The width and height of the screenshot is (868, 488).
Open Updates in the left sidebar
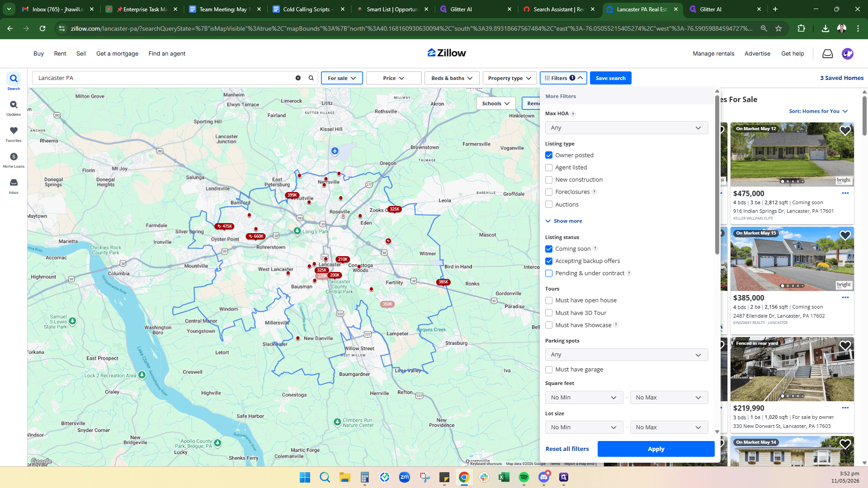(14, 108)
